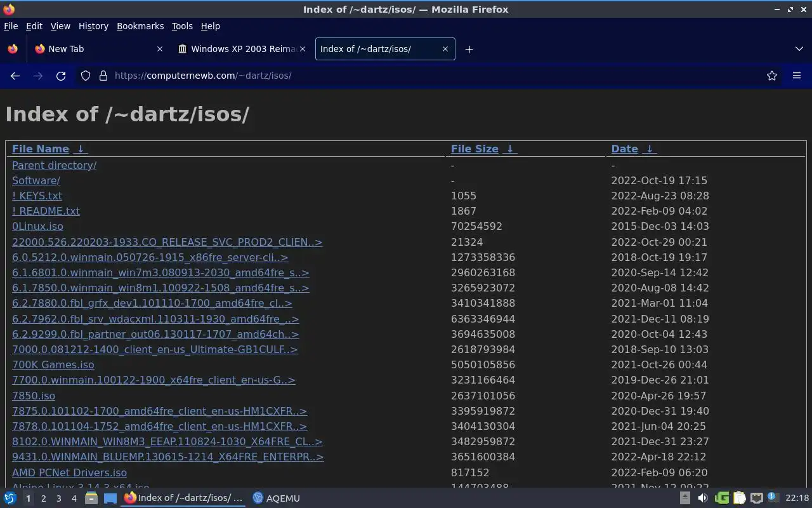Viewport: 812px width, 508px height.
Task: Open the Software/ folder link
Action: [36, 180]
